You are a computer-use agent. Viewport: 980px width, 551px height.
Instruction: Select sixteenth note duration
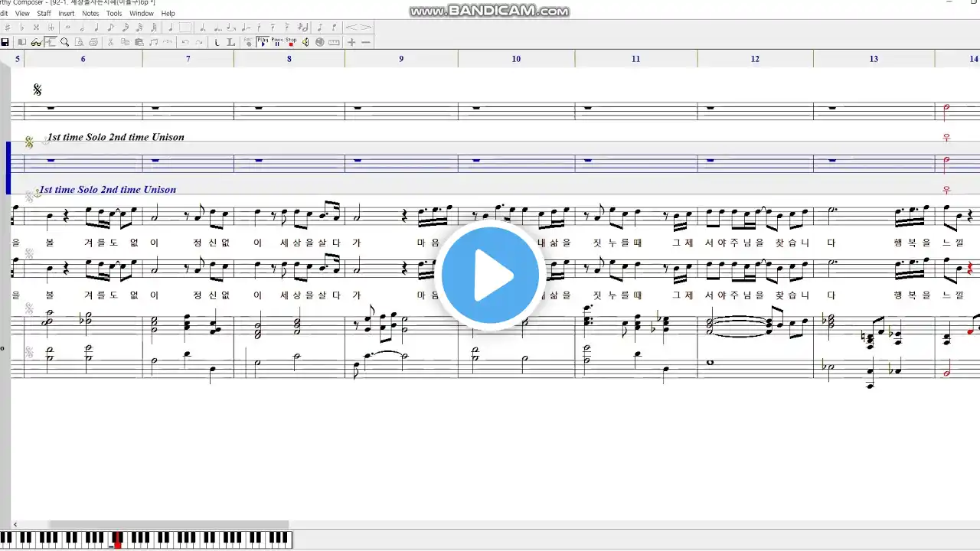click(125, 28)
